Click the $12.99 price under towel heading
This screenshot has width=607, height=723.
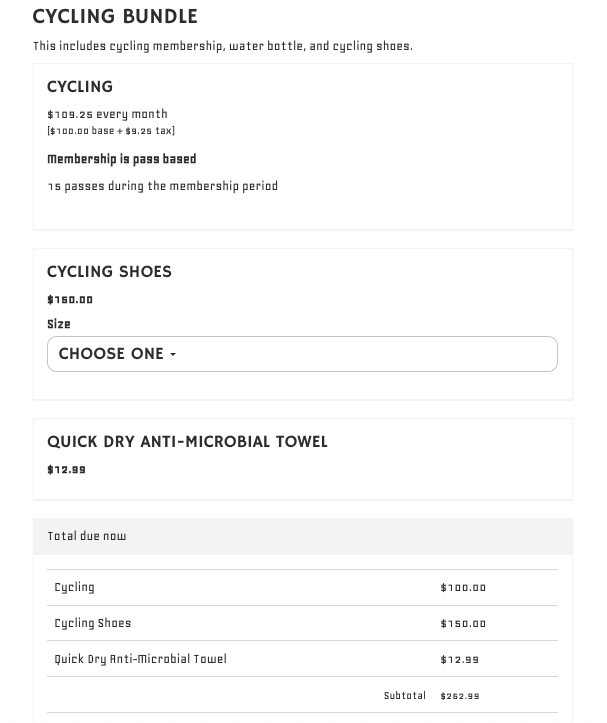click(x=66, y=470)
